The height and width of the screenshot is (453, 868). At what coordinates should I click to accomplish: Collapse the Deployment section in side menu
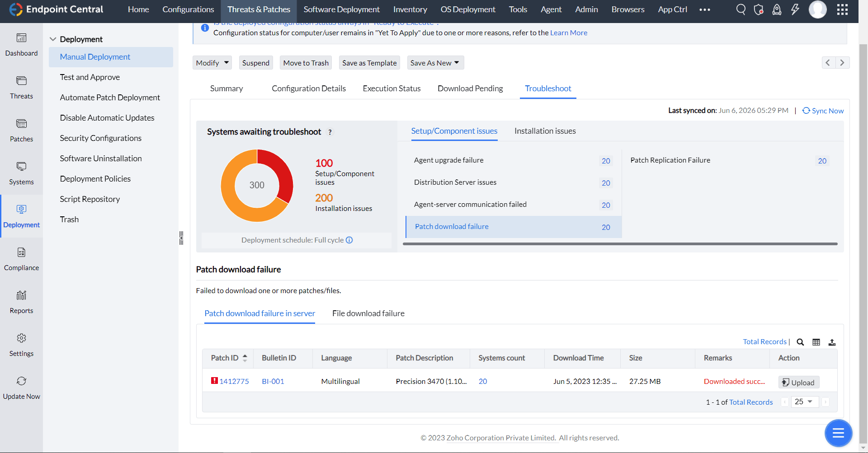point(53,39)
